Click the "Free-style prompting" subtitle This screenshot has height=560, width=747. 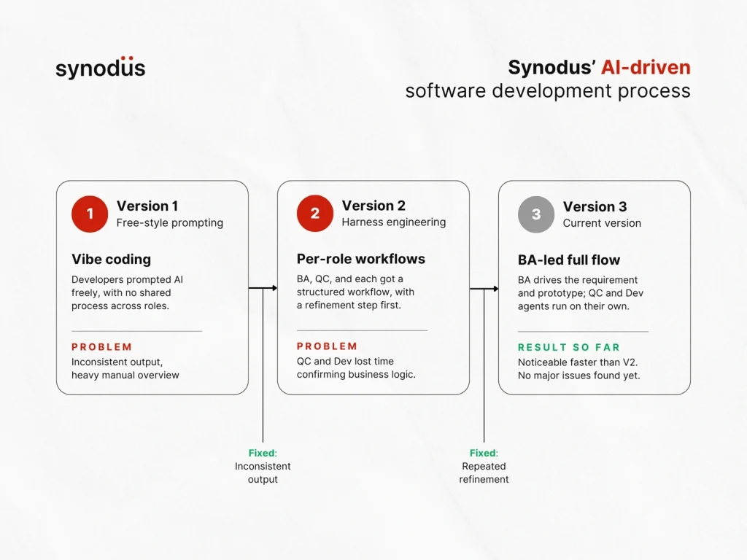[169, 223]
